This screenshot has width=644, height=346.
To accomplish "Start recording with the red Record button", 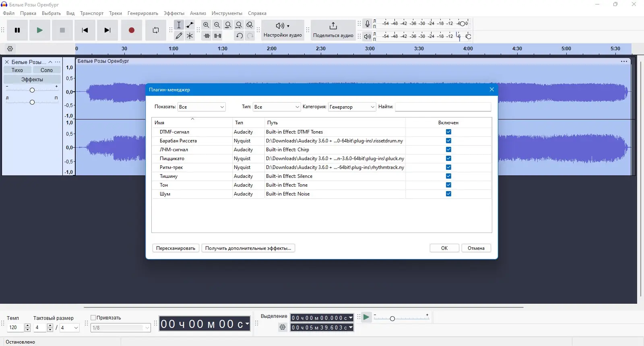I will [132, 30].
